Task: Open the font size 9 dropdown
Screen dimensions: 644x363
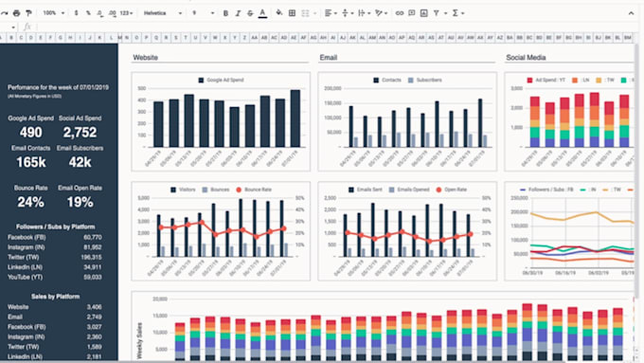Action: tap(204, 13)
